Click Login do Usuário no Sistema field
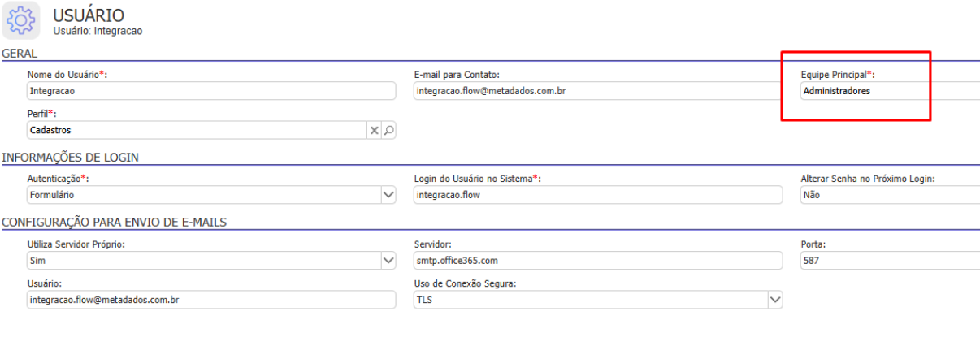Image resolution: width=980 pixels, height=359 pixels. pos(598,195)
